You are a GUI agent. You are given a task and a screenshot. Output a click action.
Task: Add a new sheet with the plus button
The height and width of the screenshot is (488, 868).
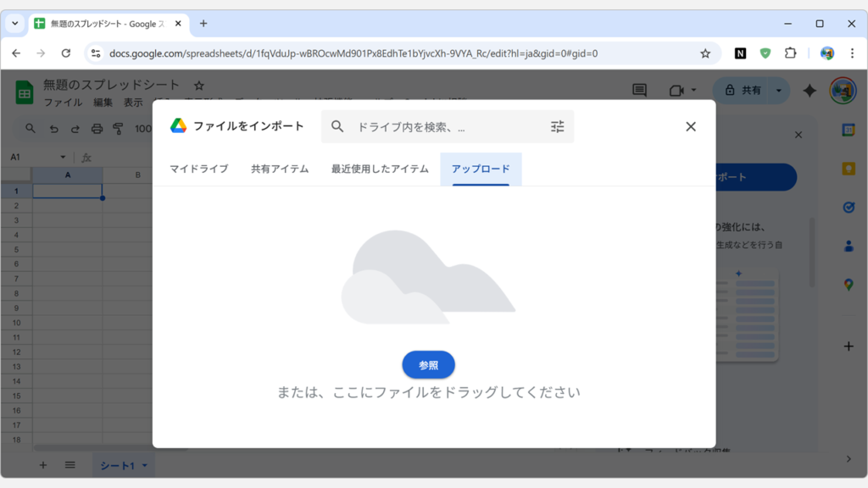point(42,465)
